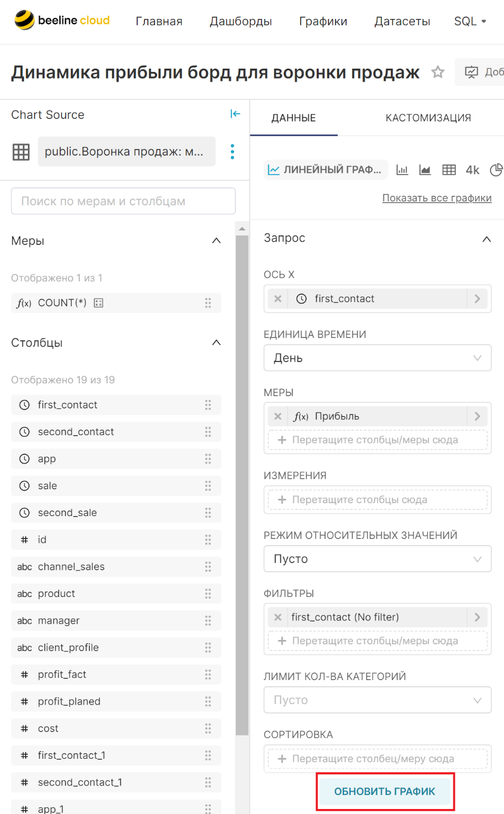This screenshot has width=504, height=814.
Task: Open the Единица времени День dropdown
Action: (x=377, y=358)
